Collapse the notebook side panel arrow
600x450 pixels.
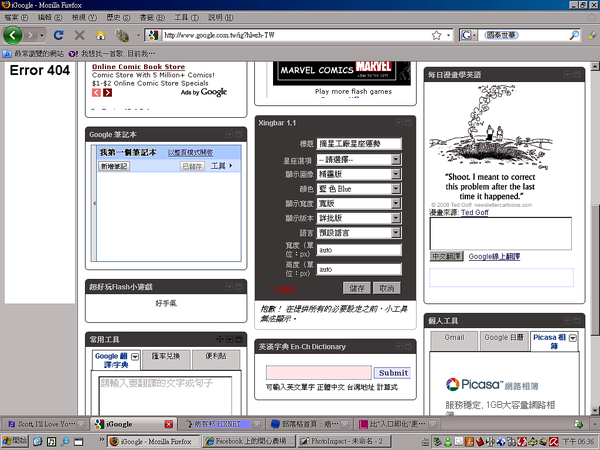point(94,204)
